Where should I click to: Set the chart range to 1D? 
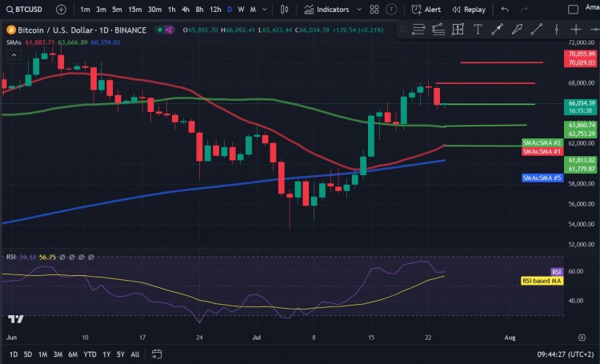(14, 354)
